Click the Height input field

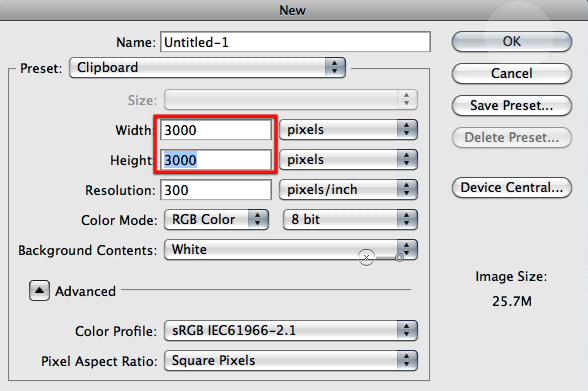click(216, 160)
